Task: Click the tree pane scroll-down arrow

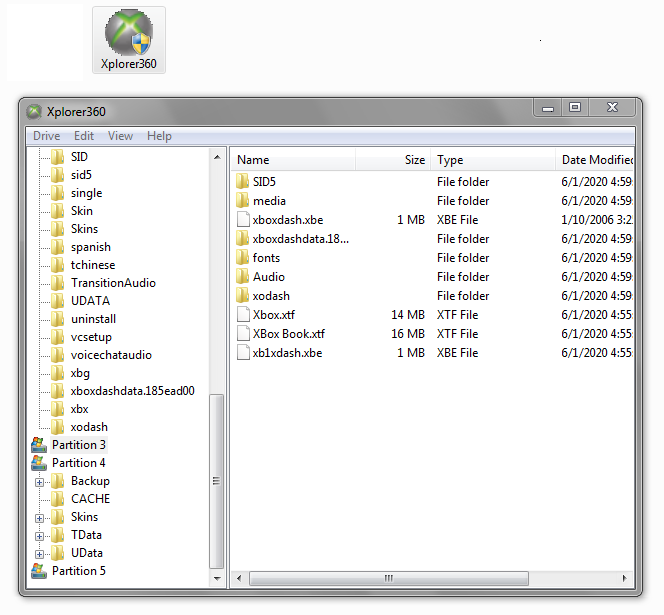Action: coord(217,578)
